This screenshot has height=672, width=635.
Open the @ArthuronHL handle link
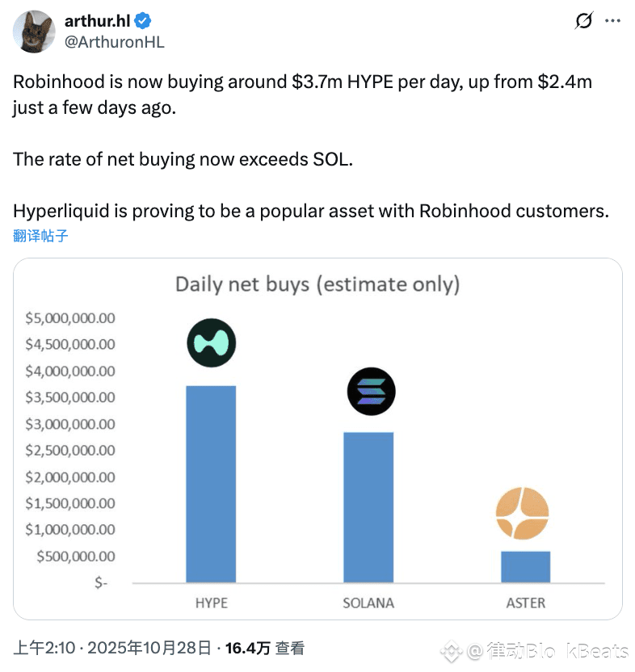(x=114, y=42)
